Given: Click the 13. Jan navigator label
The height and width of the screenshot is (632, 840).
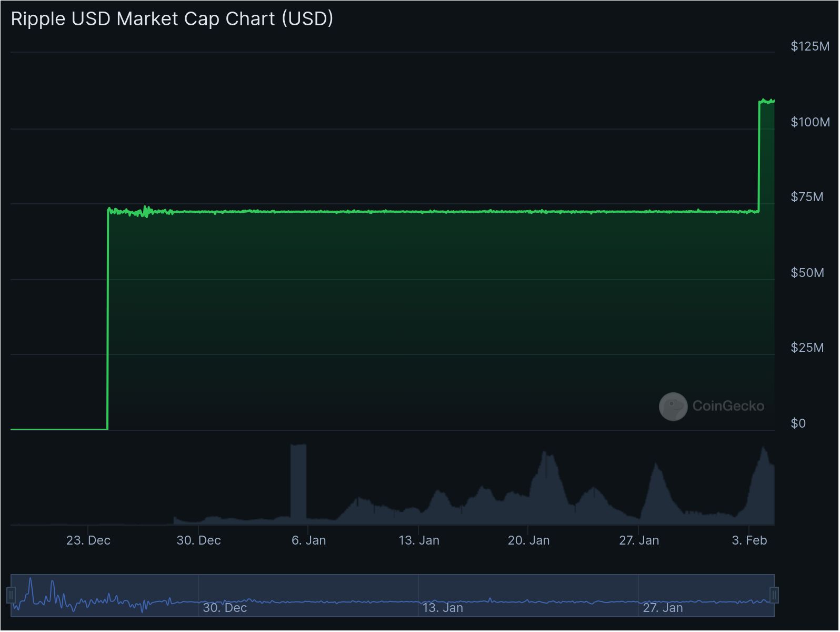Looking at the screenshot, I should [443, 608].
